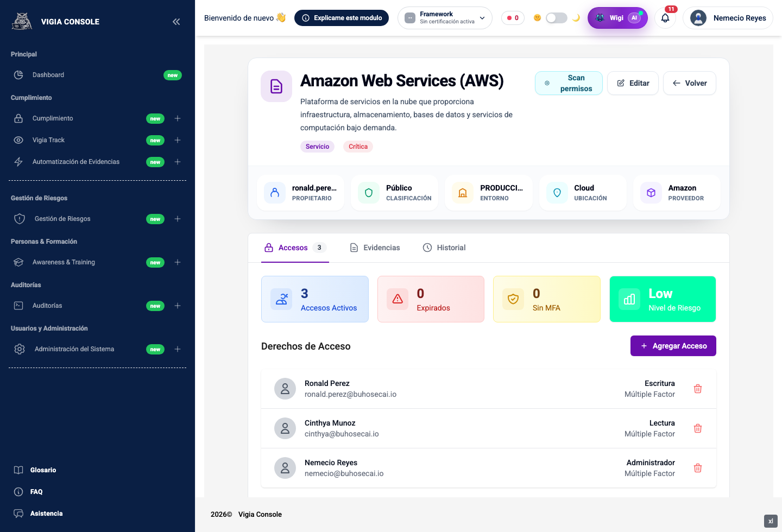Image resolution: width=782 pixels, height=532 pixels.
Task: Toggle the light/dark mode switch
Action: pos(556,18)
